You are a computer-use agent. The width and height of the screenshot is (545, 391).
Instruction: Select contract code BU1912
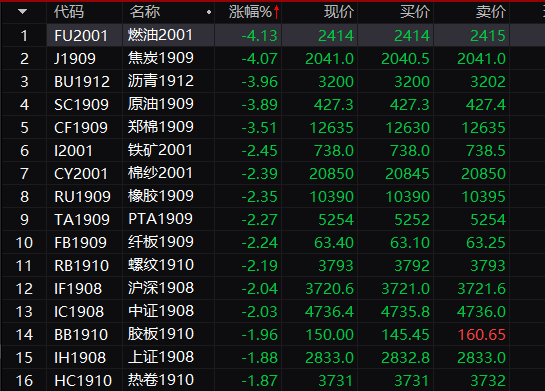pos(82,82)
